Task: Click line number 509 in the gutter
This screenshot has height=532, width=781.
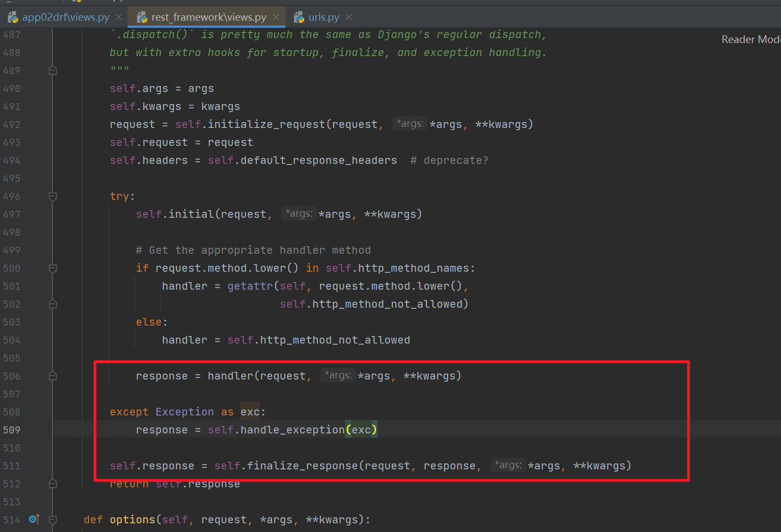Action: coord(11,430)
